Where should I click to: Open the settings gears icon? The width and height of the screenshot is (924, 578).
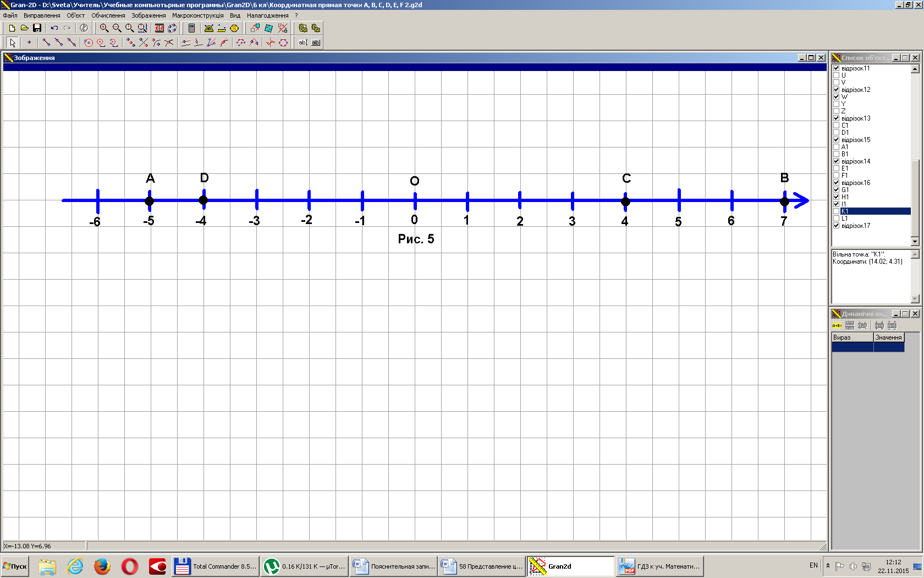coord(316,28)
